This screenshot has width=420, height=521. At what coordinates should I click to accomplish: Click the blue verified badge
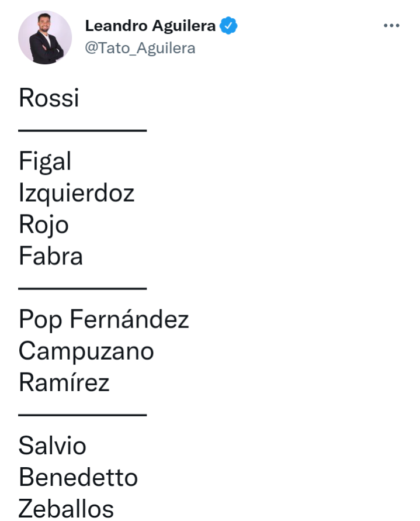pyautogui.click(x=228, y=26)
